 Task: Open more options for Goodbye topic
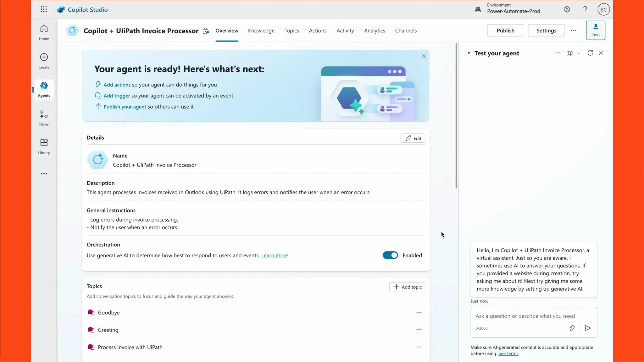(x=419, y=312)
